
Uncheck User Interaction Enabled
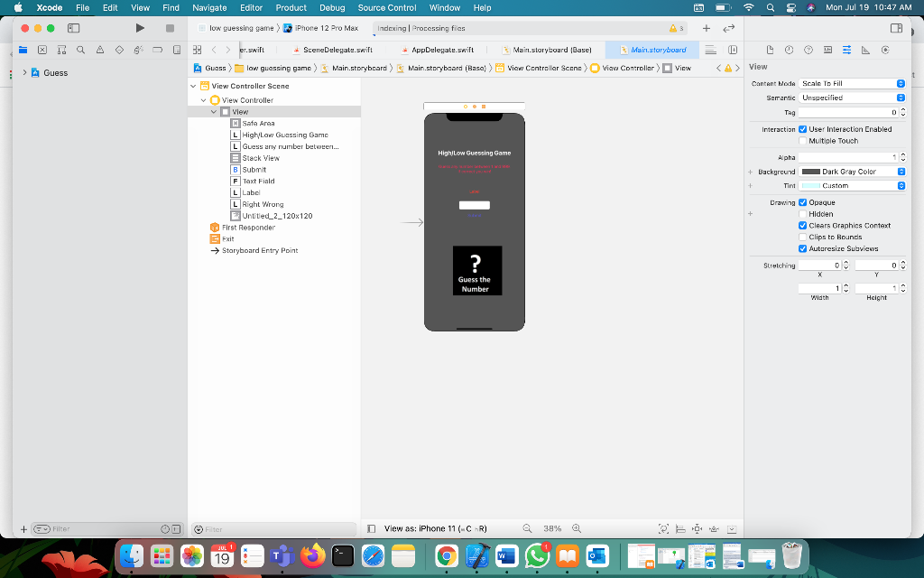point(802,128)
